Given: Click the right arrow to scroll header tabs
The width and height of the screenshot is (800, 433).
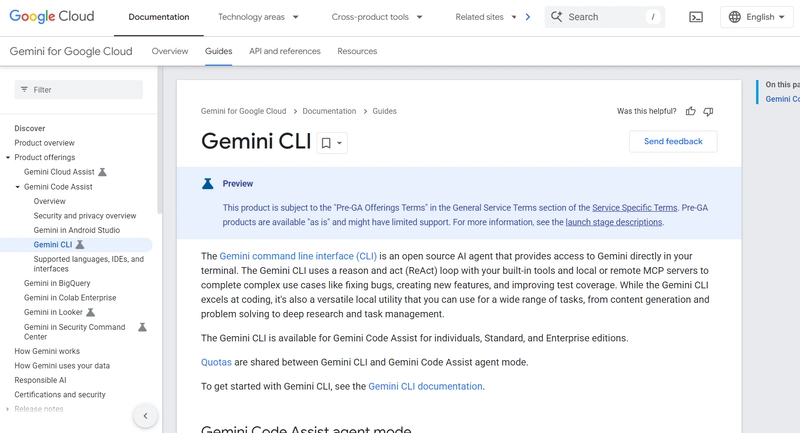Looking at the screenshot, I should [528, 17].
